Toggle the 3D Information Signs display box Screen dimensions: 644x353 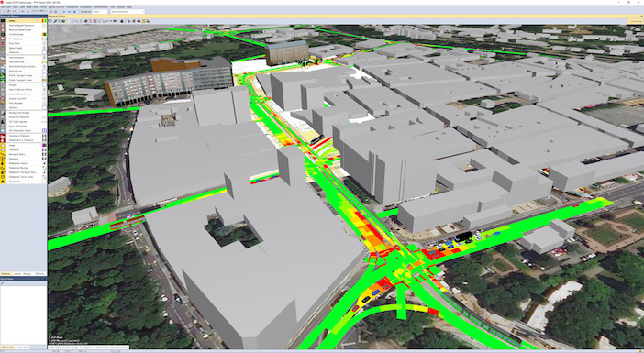(44, 130)
